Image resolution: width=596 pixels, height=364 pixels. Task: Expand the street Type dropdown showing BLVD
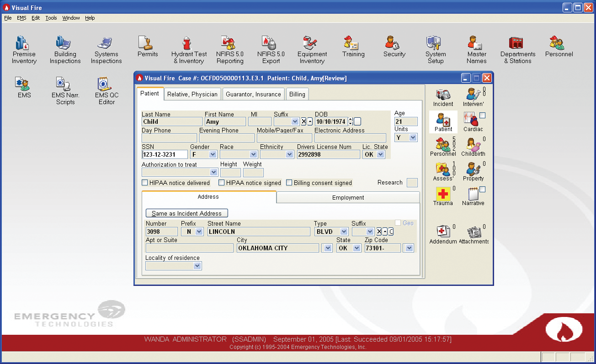pos(344,232)
